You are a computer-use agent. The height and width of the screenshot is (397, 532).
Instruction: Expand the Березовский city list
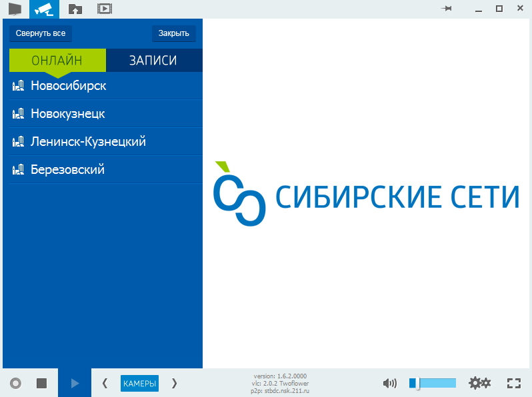tap(106, 169)
